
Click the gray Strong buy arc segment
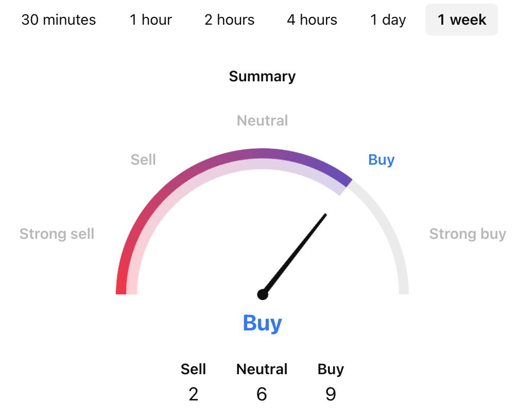(392, 242)
